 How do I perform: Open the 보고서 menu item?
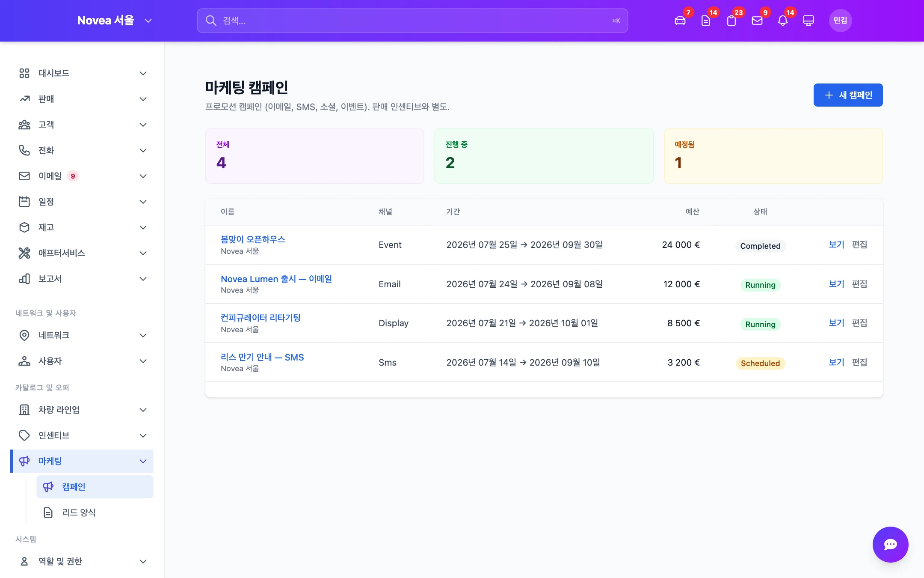pos(82,279)
